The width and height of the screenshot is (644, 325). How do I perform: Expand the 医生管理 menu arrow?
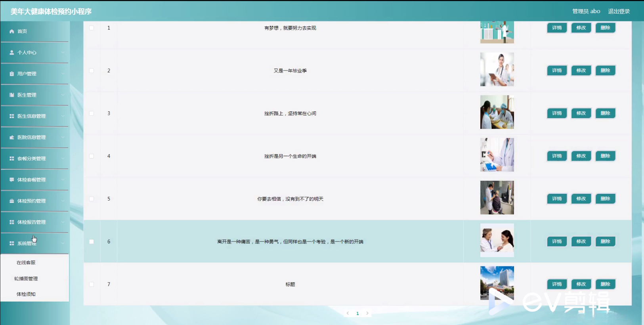[63, 95]
